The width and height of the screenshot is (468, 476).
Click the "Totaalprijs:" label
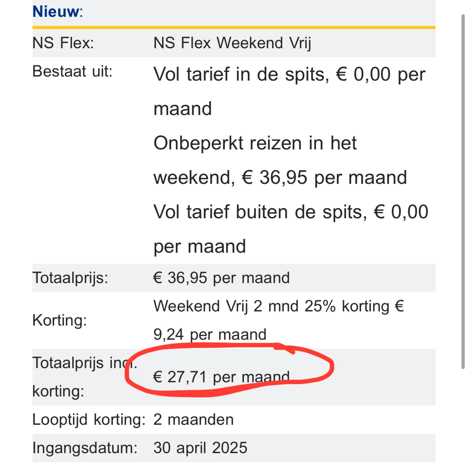[70, 278]
